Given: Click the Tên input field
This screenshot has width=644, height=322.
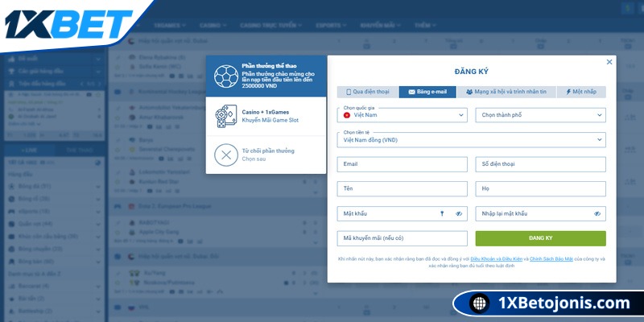Looking at the screenshot, I should click(402, 189).
